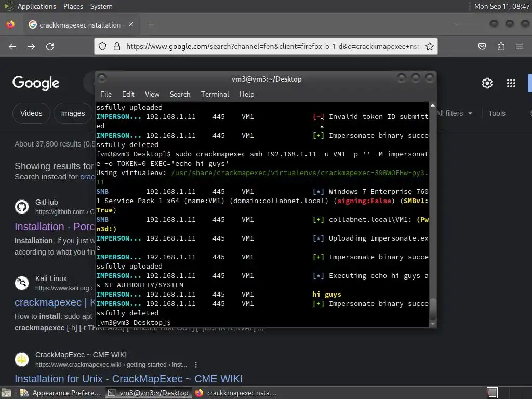
Task: Click the clock Mon Sep 11 08:47
Action: (x=501, y=6)
